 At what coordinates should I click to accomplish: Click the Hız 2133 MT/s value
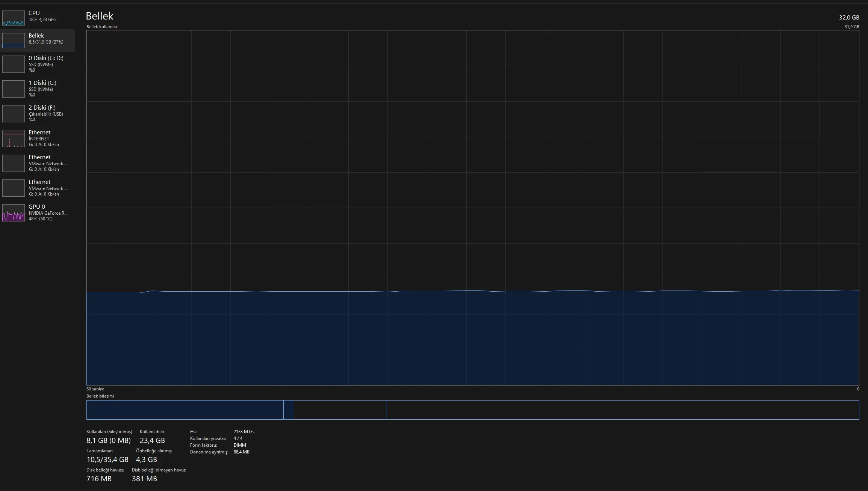pos(244,432)
